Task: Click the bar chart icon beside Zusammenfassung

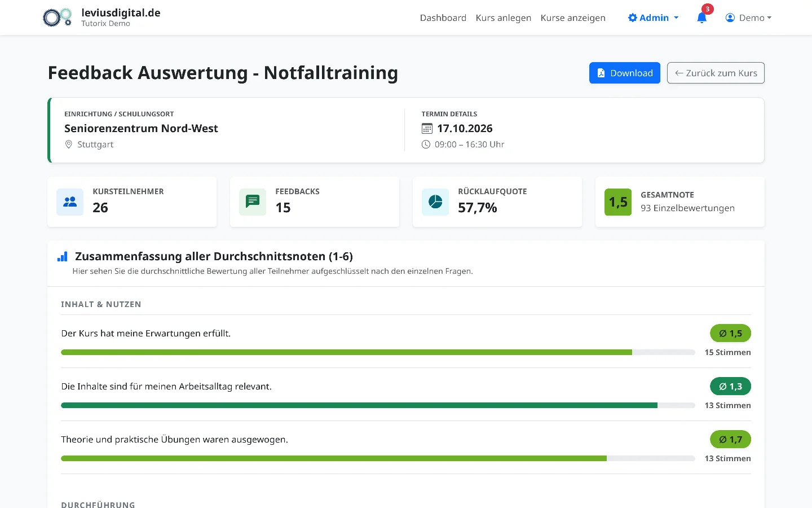Action: pyautogui.click(x=63, y=257)
